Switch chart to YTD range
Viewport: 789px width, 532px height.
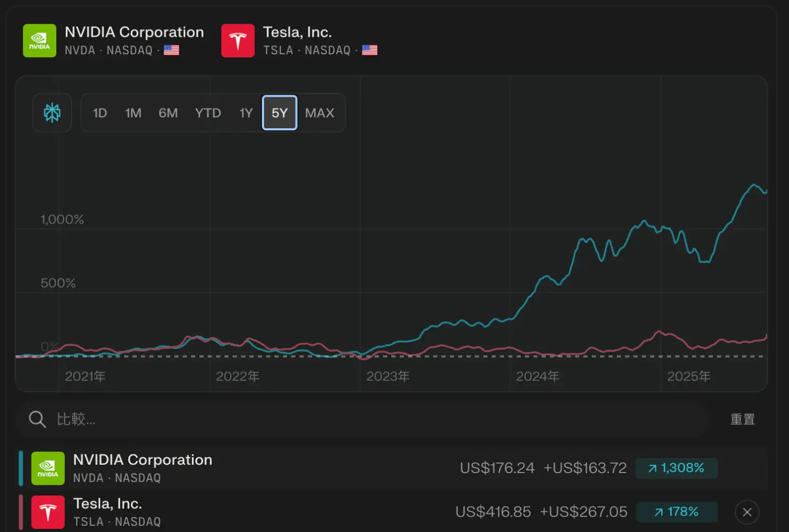click(x=208, y=113)
